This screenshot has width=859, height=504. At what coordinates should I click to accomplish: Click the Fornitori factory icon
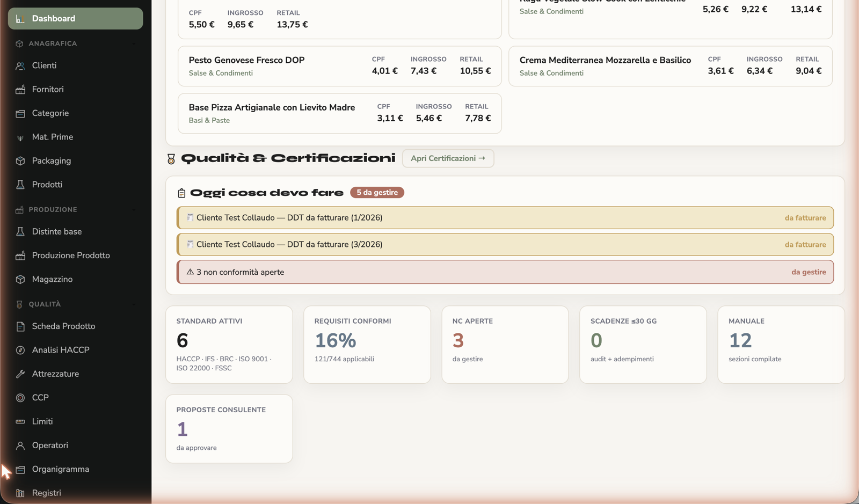point(20,90)
